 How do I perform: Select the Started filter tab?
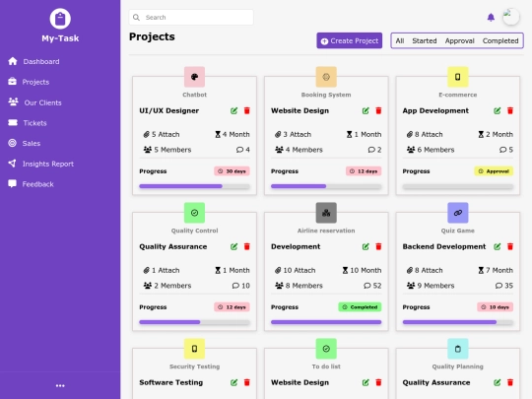424,40
